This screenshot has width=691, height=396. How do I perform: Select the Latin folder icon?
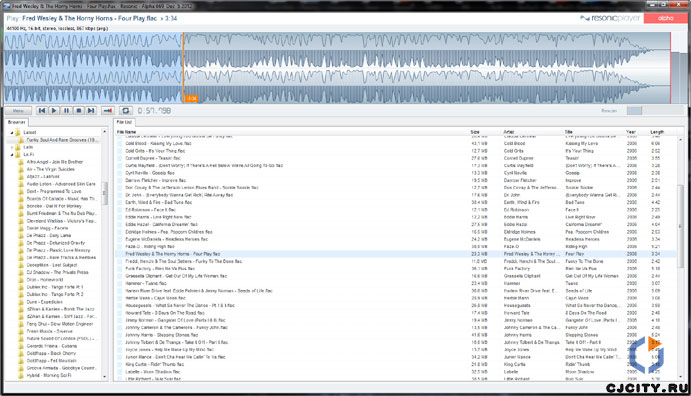(18, 147)
